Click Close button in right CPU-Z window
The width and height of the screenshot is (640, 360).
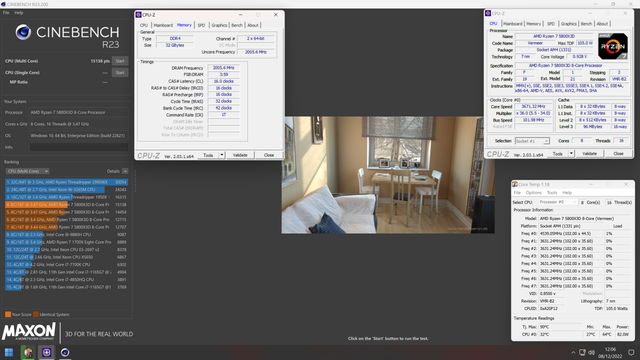point(618,154)
